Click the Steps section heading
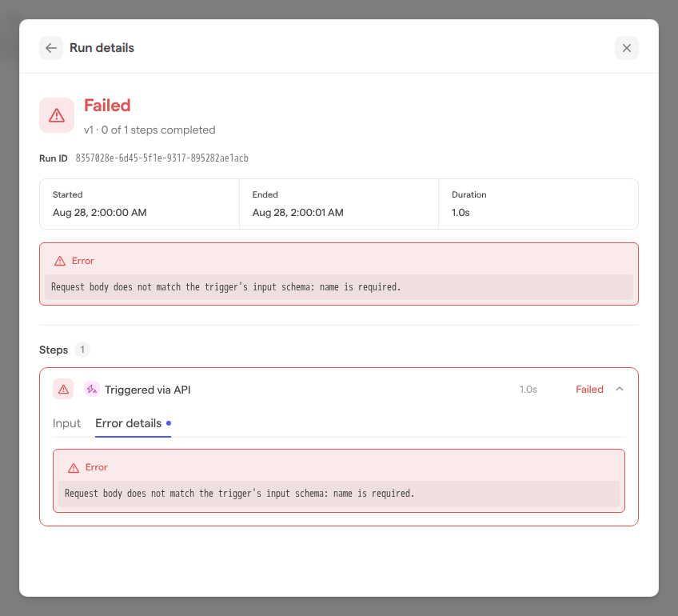The image size is (678, 616). pos(54,350)
